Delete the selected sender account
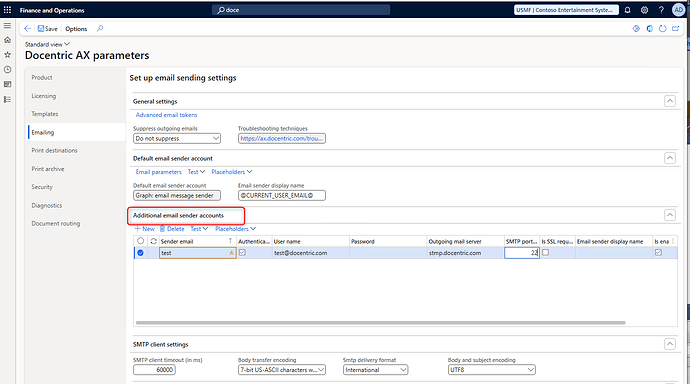 (172, 229)
